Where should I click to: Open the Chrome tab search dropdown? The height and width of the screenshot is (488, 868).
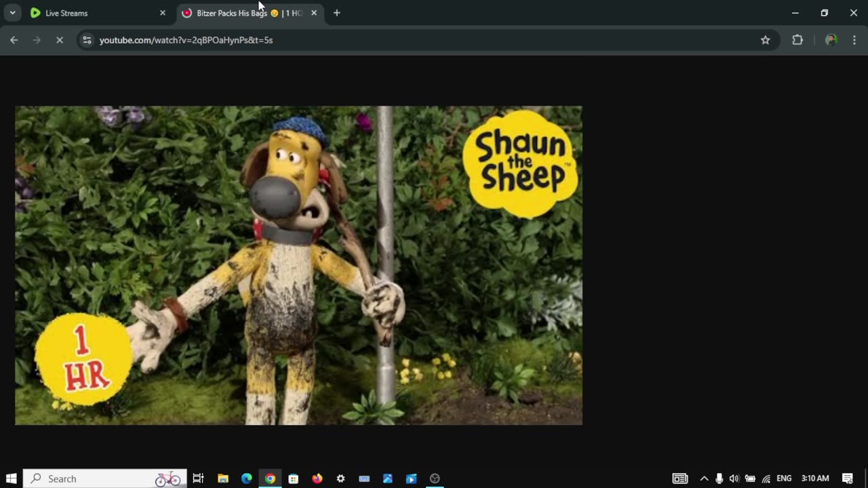coord(12,13)
